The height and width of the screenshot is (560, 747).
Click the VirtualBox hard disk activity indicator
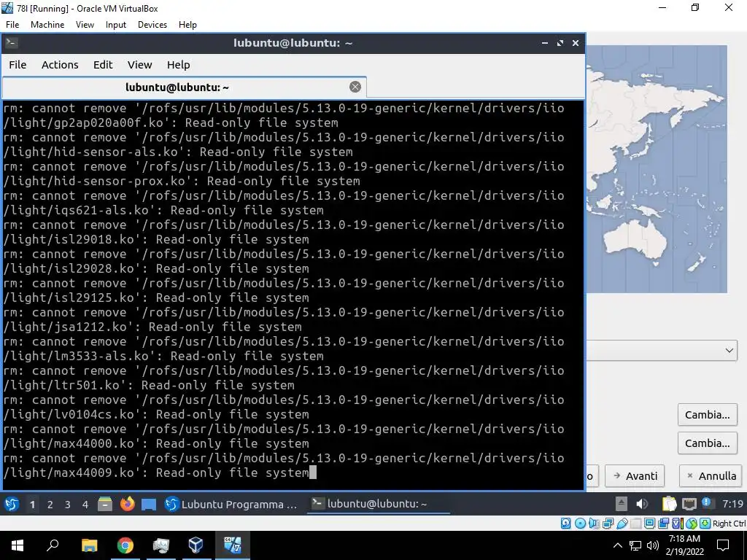coord(565,524)
